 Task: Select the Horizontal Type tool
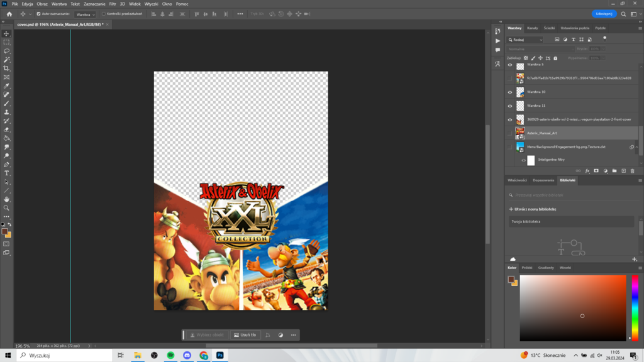point(6,173)
